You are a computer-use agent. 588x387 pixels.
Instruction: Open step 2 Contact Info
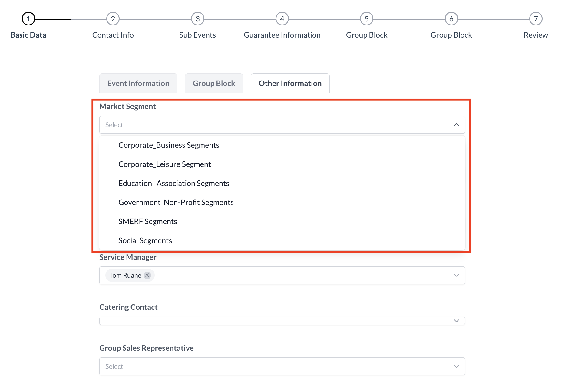tap(113, 18)
